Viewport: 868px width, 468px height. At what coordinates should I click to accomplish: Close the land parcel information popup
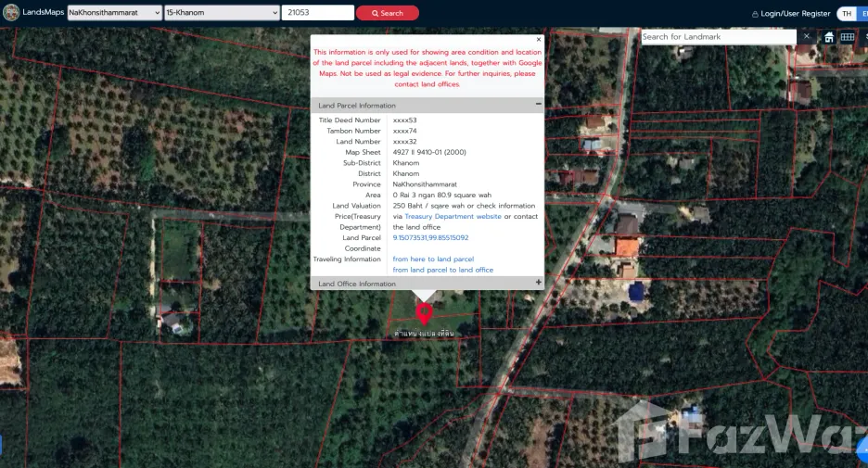pos(539,39)
